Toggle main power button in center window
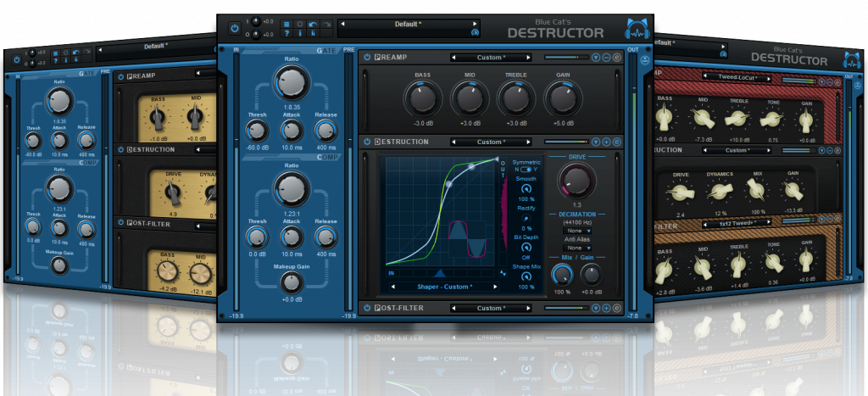Viewport: 868px width, 396px height. [235, 28]
